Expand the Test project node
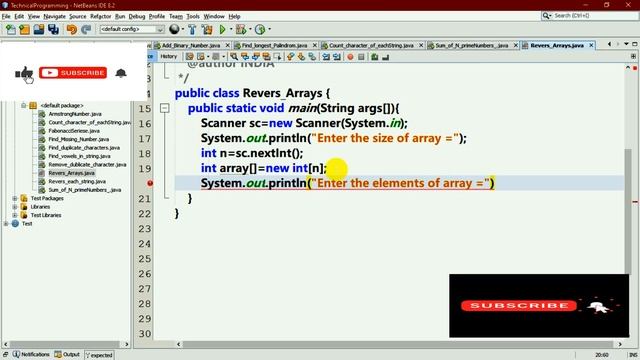 pos(6,224)
